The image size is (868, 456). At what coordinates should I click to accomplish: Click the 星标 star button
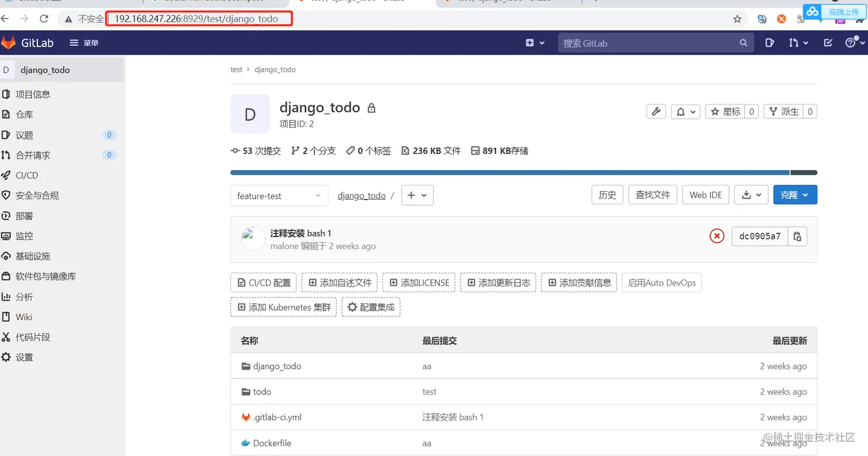tap(726, 111)
